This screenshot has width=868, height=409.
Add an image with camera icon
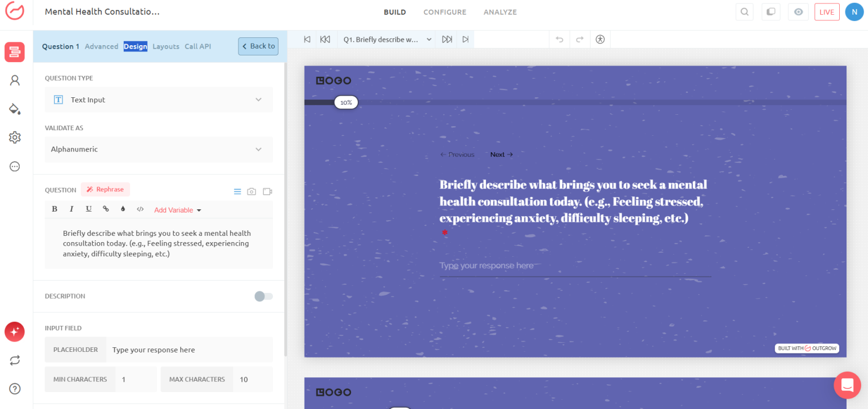pyautogui.click(x=251, y=192)
